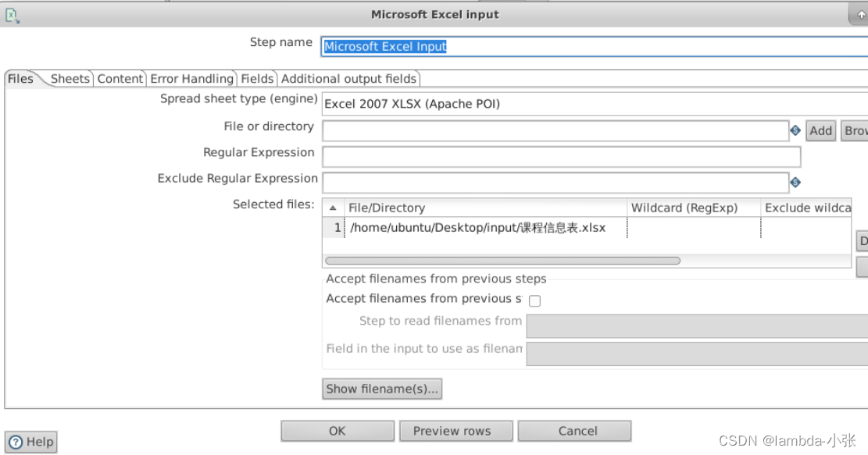The image size is (868, 455).
Task: Click the File/Directory column header
Action: pos(485,208)
